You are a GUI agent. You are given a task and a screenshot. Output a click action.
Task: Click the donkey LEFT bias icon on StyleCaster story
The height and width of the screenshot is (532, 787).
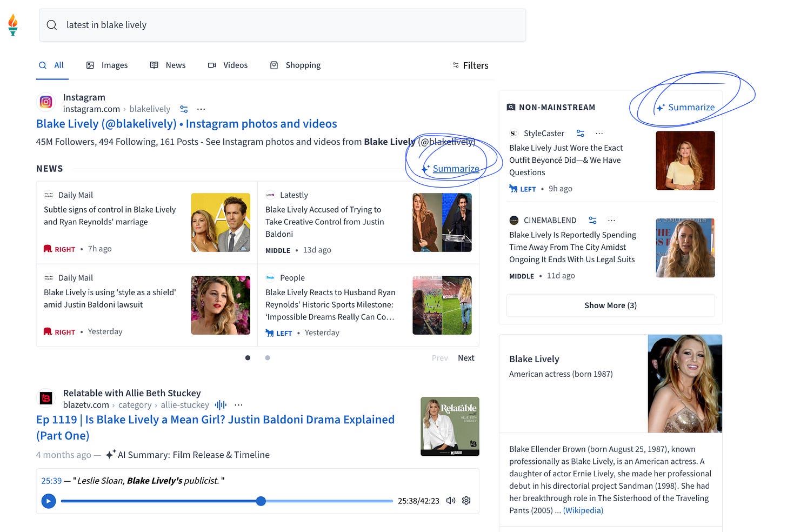[x=513, y=189]
